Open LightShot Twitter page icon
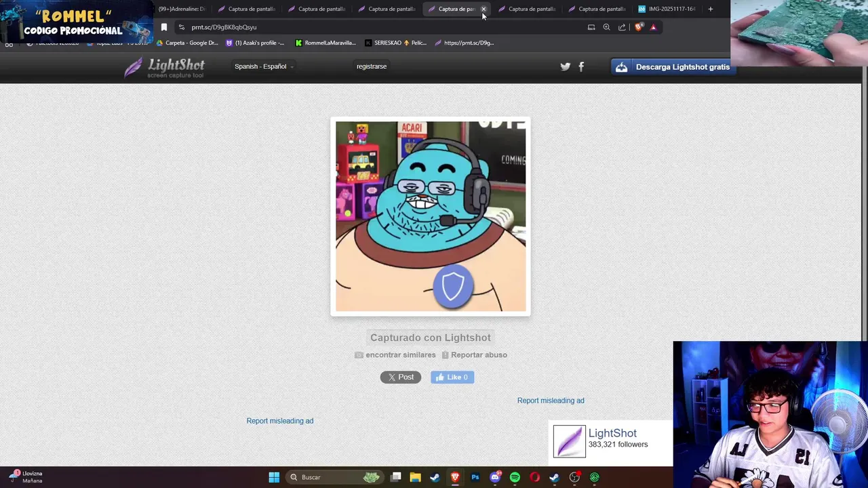The image size is (868, 488). click(x=565, y=66)
